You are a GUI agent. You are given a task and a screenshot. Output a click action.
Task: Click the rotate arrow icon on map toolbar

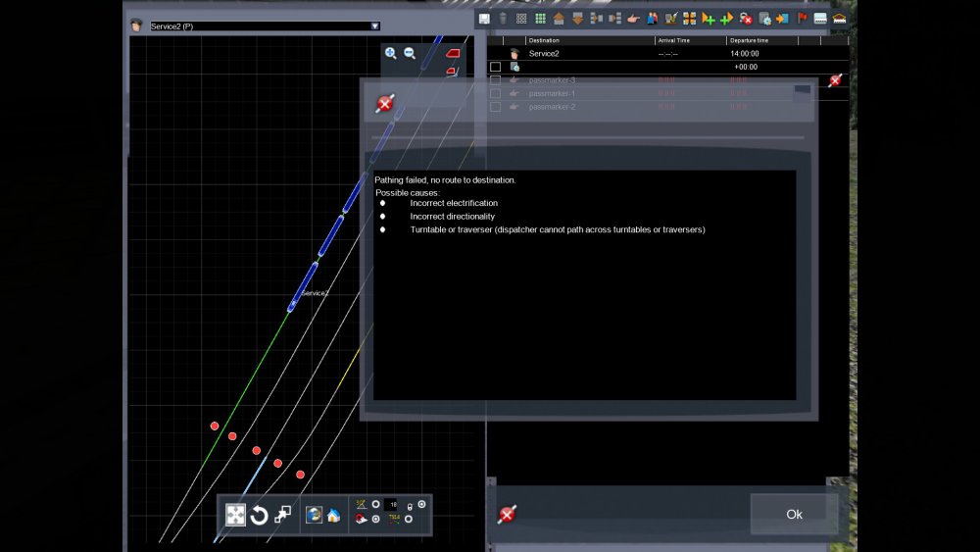[x=259, y=515]
